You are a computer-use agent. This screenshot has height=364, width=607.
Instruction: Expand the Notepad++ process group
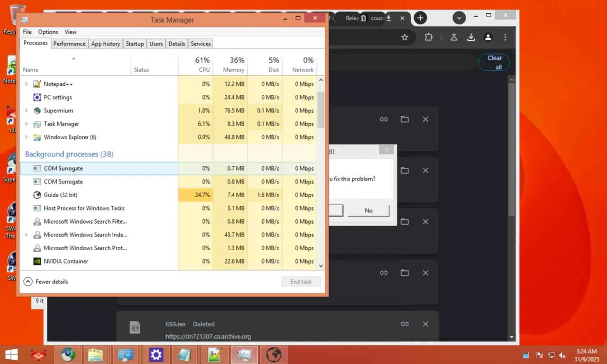click(x=27, y=84)
